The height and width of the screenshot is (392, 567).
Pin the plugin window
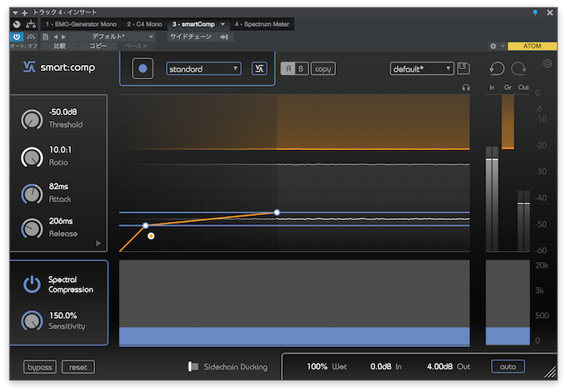(x=535, y=13)
